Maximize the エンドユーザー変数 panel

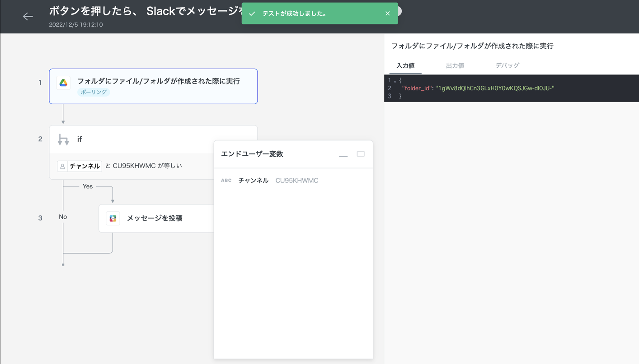click(361, 154)
